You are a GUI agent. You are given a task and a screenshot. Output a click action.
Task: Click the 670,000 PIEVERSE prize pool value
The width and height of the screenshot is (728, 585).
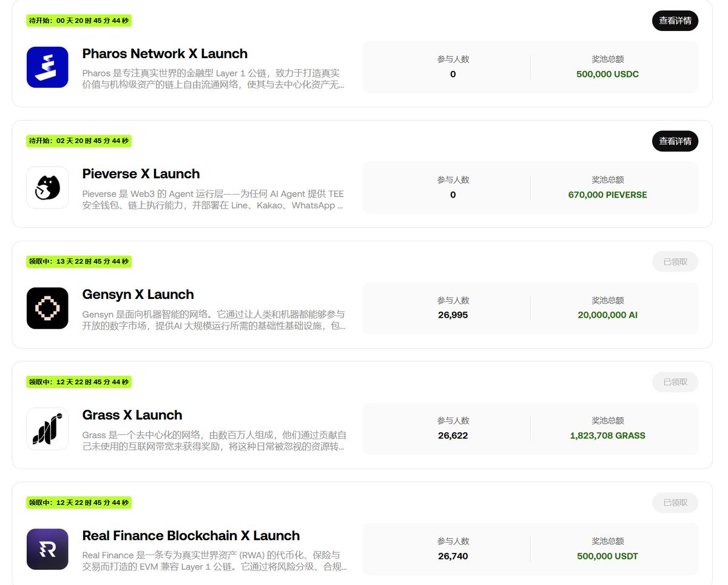(607, 195)
